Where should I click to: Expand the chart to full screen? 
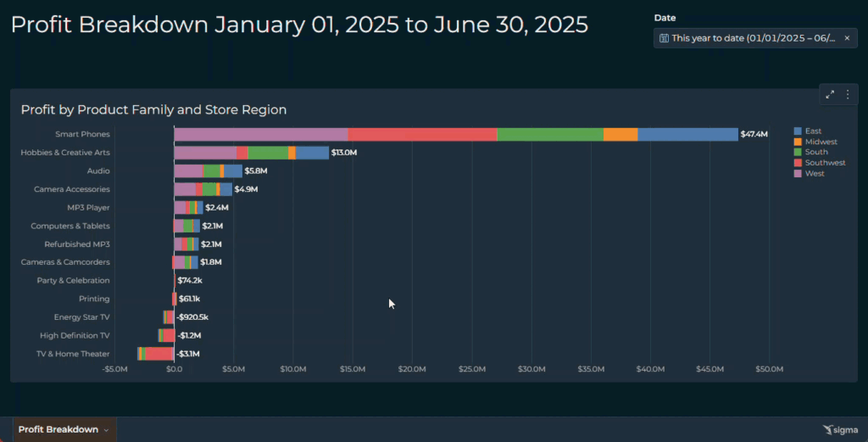point(830,95)
